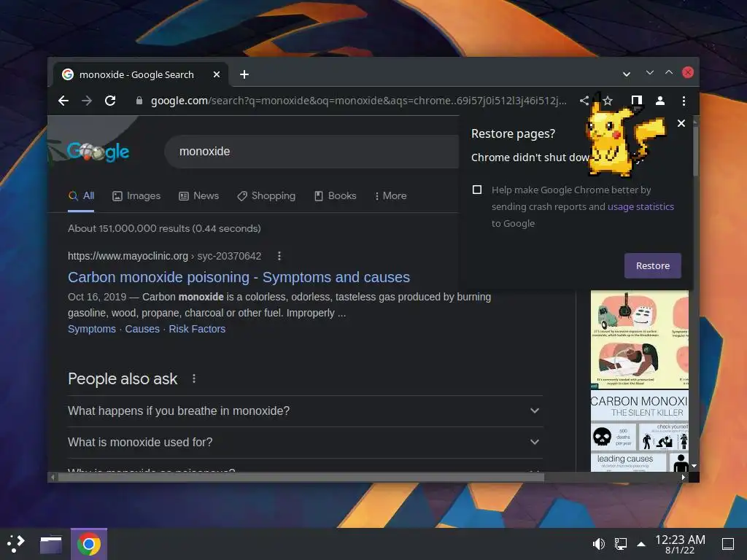747x560 pixels.
Task: Bookmark this page with the star icon
Action: click(608, 101)
